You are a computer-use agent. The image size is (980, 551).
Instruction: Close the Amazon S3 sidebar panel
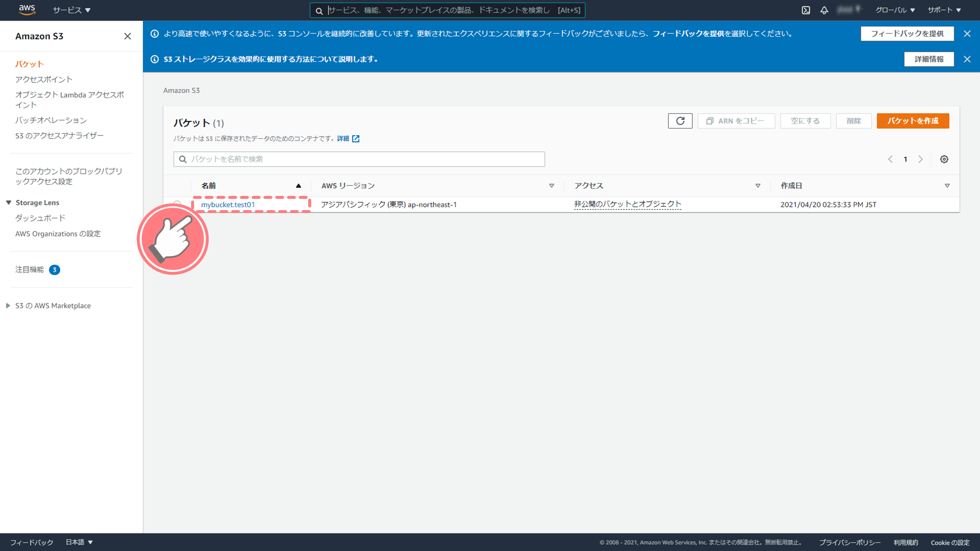pos(127,36)
